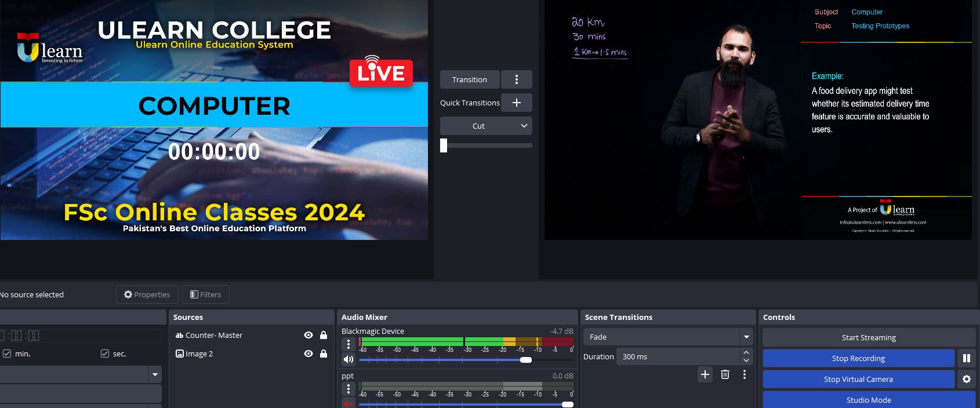Image resolution: width=980 pixels, height=408 pixels.
Task: Click Start Streaming
Action: tap(869, 337)
